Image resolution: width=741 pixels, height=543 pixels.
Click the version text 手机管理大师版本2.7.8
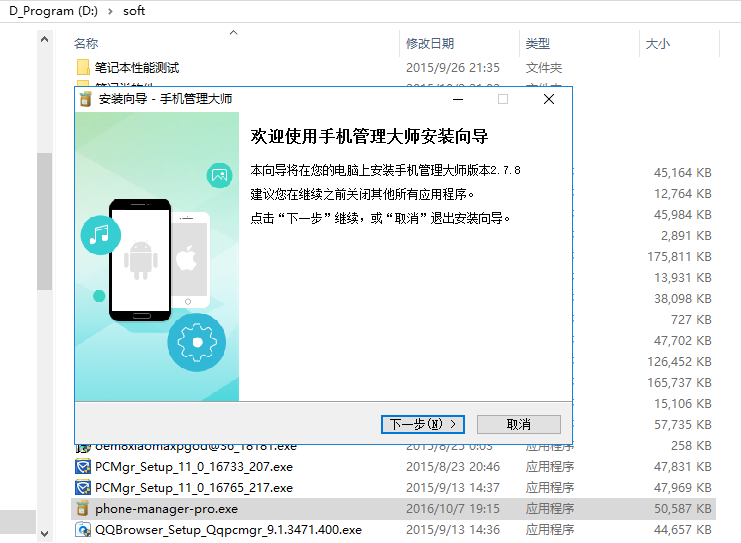[458, 170]
